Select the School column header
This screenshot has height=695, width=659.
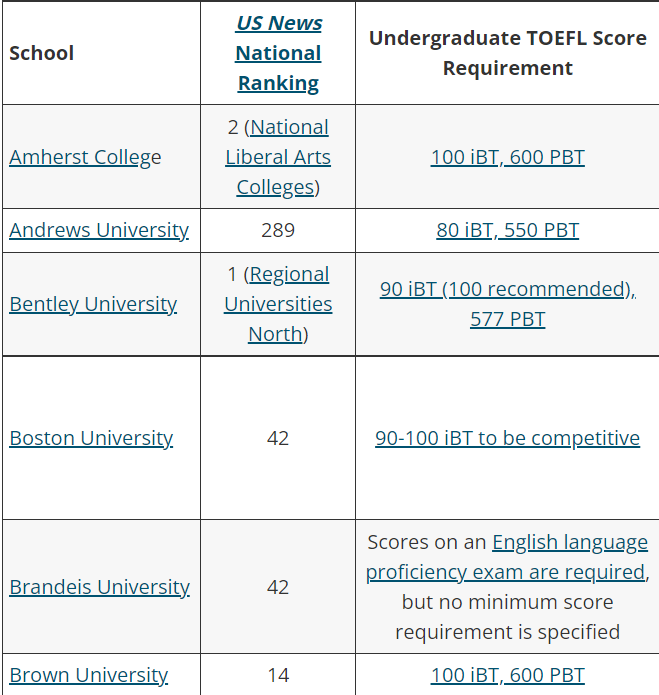click(42, 53)
